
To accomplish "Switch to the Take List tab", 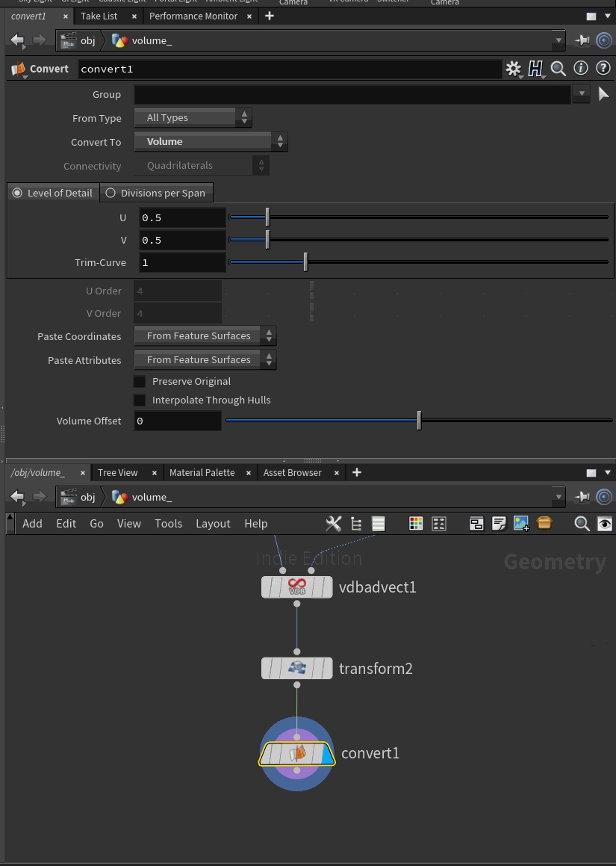I will click(99, 16).
